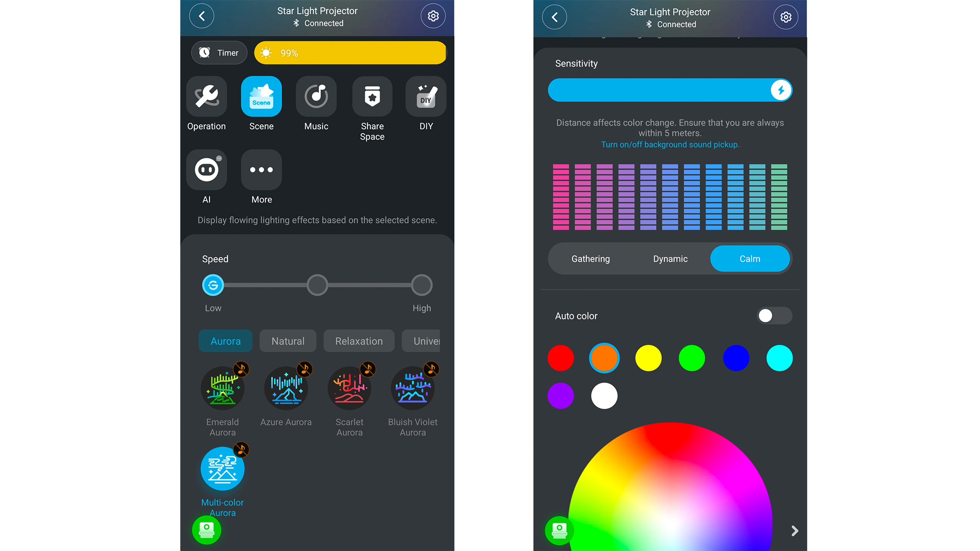
Task: Select the Calm music mode button
Action: (x=749, y=259)
